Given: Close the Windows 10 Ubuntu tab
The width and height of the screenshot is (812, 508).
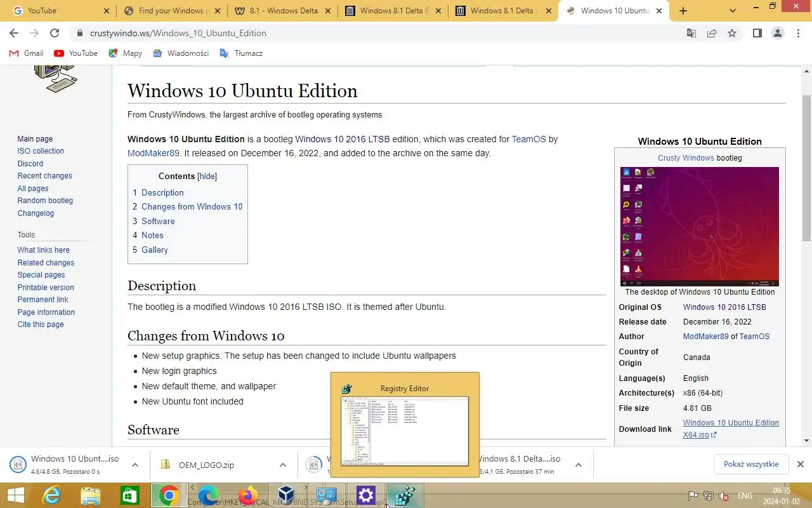Looking at the screenshot, I should [658, 11].
